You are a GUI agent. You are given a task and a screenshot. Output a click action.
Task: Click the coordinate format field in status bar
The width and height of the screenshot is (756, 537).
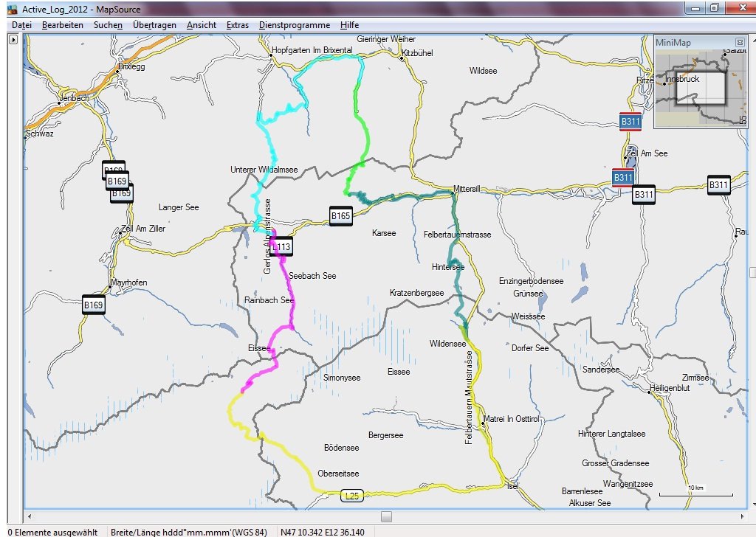tap(188, 531)
